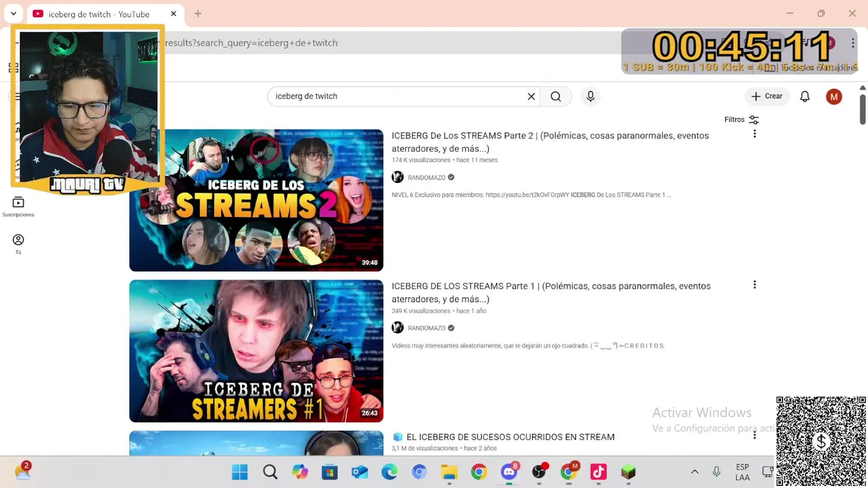The height and width of the screenshot is (488, 868).
Task: Click the Crear button
Action: 767,96
